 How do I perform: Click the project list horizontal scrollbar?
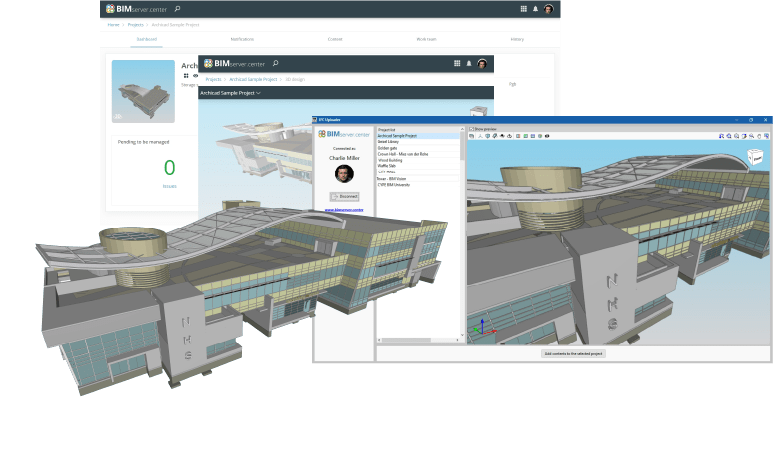[406, 340]
